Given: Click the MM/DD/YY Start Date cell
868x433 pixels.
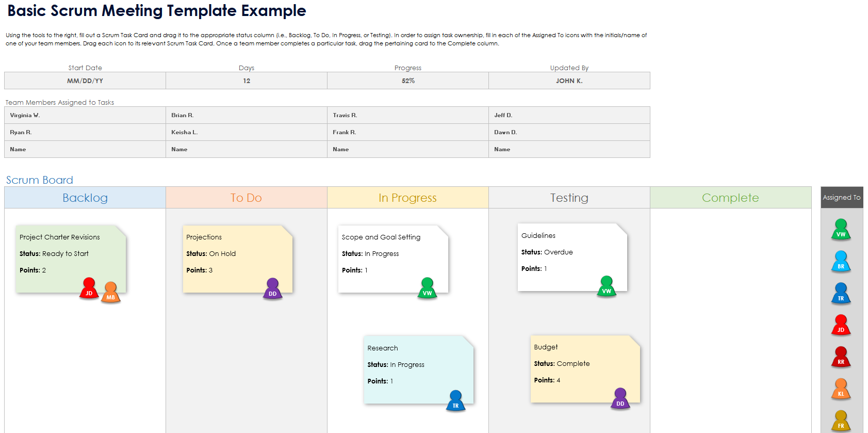Looking at the screenshot, I should pyautogui.click(x=85, y=81).
